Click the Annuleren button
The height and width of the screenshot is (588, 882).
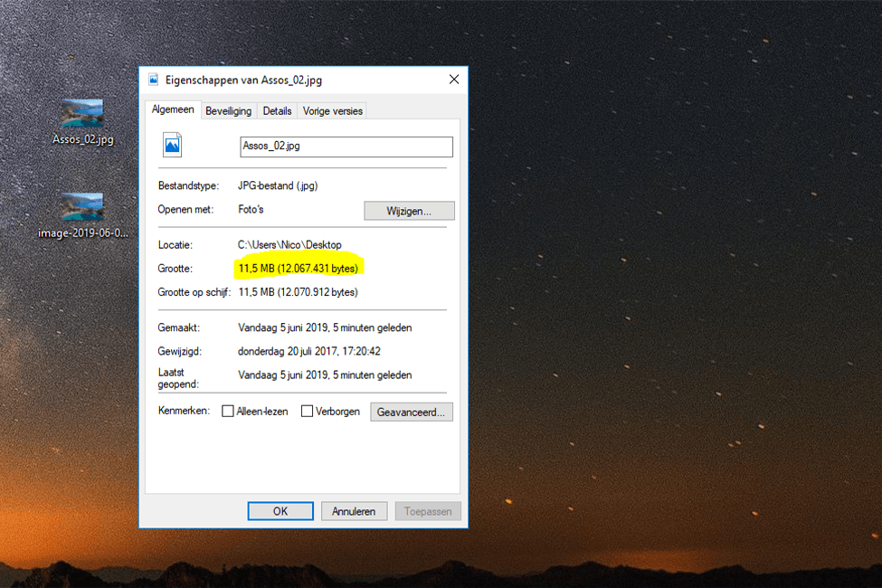point(354,511)
